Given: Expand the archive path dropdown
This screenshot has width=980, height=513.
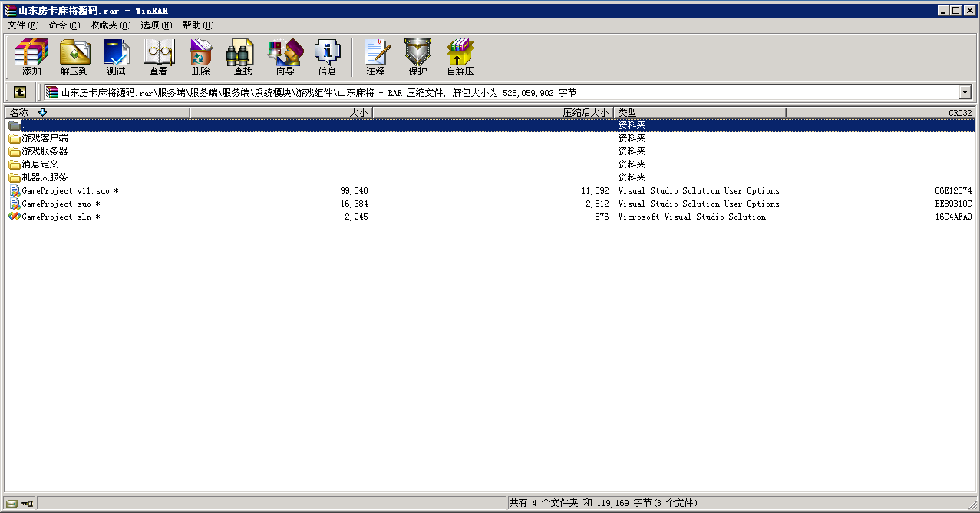Looking at the screenshot, I should [x=965, y=92].
